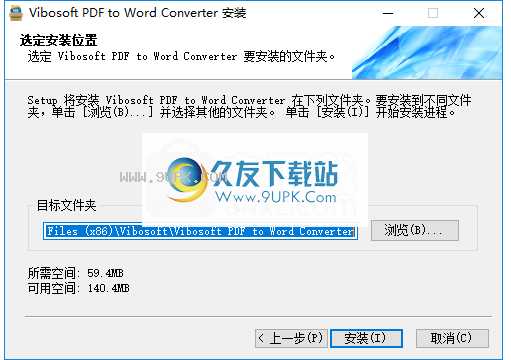Viewport: 511px width, 360px height.
Task: Click the 所需空间: 59.4MB text
Action: [76, 273]
